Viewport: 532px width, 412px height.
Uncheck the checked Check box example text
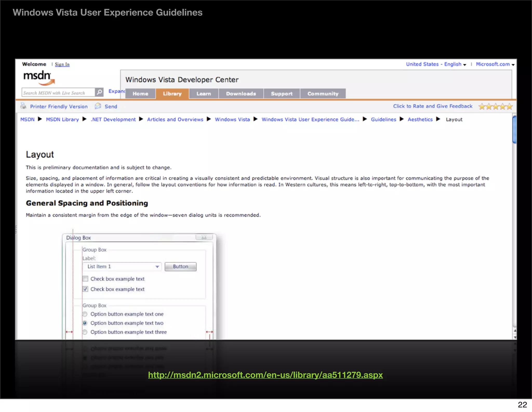click(x=85, y=289)
